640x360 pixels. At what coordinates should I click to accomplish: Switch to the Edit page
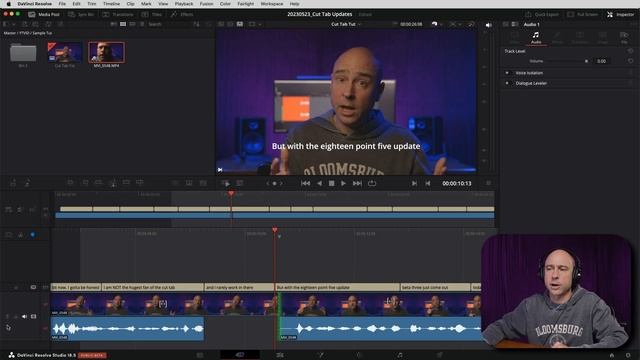pyautogui.click(x=280, y=355)
